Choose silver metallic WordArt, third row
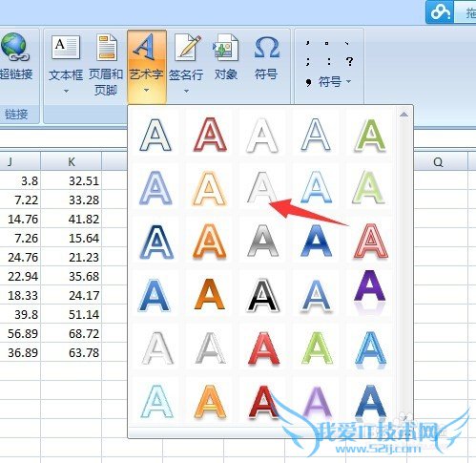The image size is (476, 463). pyautogui.click(x=262, y=241)
